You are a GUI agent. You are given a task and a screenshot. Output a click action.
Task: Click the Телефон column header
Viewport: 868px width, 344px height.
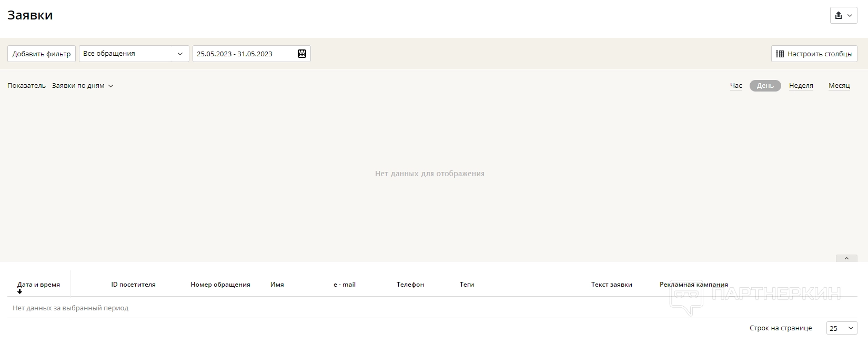410,285
